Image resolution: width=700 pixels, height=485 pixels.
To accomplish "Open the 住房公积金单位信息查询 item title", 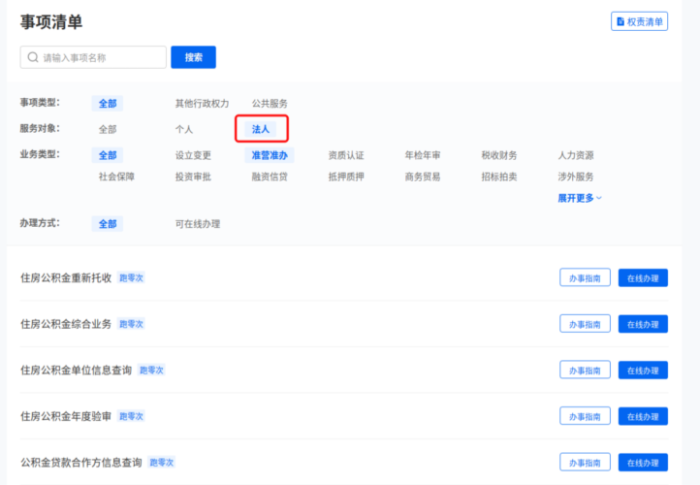I will 76,370.
